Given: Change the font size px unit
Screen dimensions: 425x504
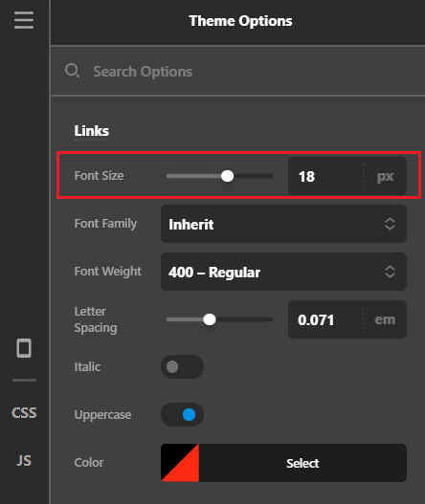Looking at the screenshot, I should pos(385,176).
